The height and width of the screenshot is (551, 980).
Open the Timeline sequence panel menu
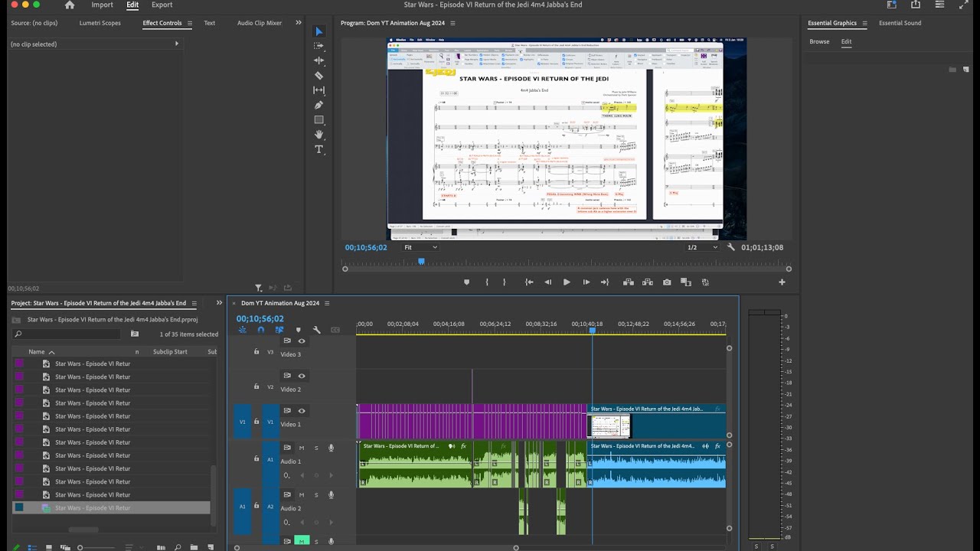(327, 303)
